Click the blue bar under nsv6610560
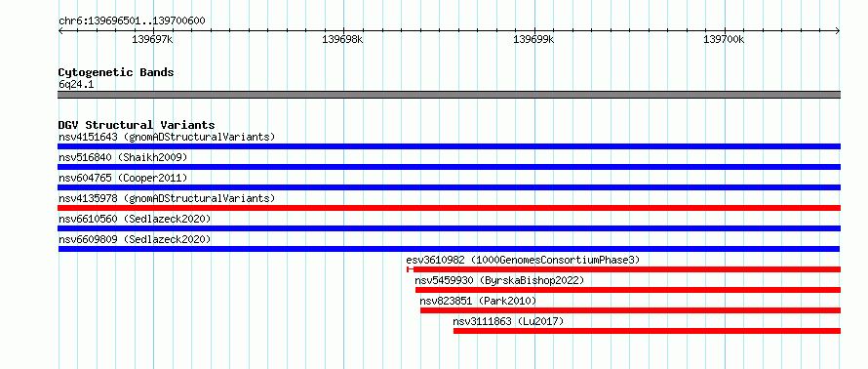This screenshot has height=369, width=868. click(x=449, y=228)
